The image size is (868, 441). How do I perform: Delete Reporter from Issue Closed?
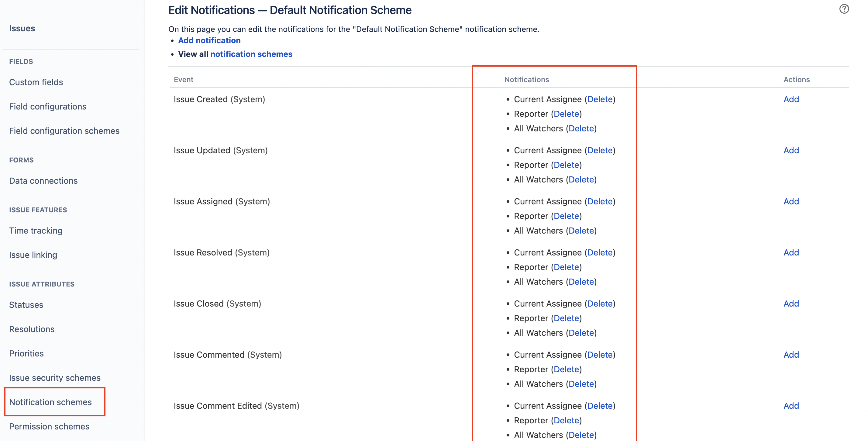tap(567, 318)
